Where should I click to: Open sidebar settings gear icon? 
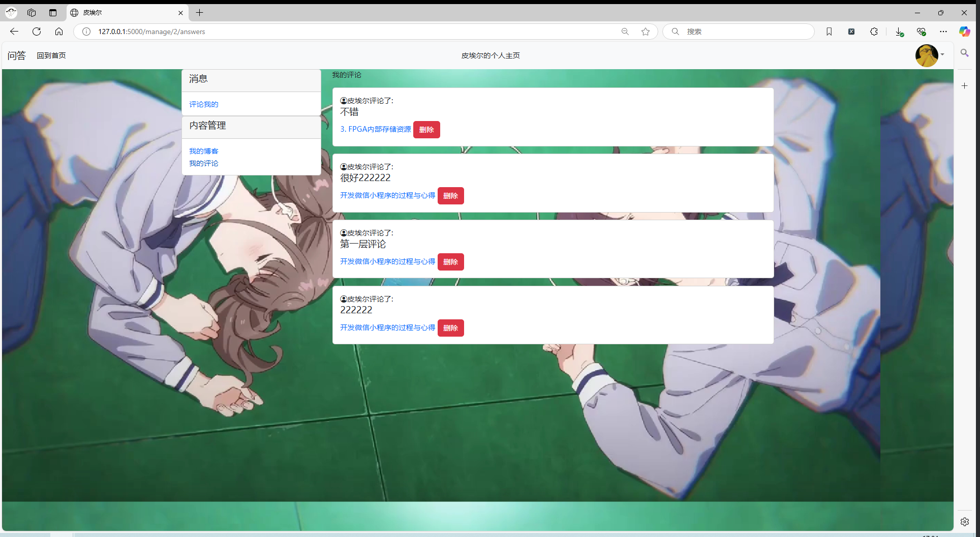[x=964, y=522]
